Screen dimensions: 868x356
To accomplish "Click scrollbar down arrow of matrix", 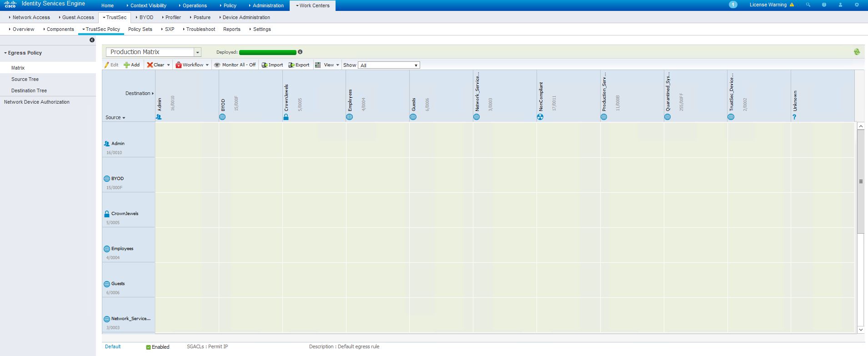I will (x=861, y=330).
